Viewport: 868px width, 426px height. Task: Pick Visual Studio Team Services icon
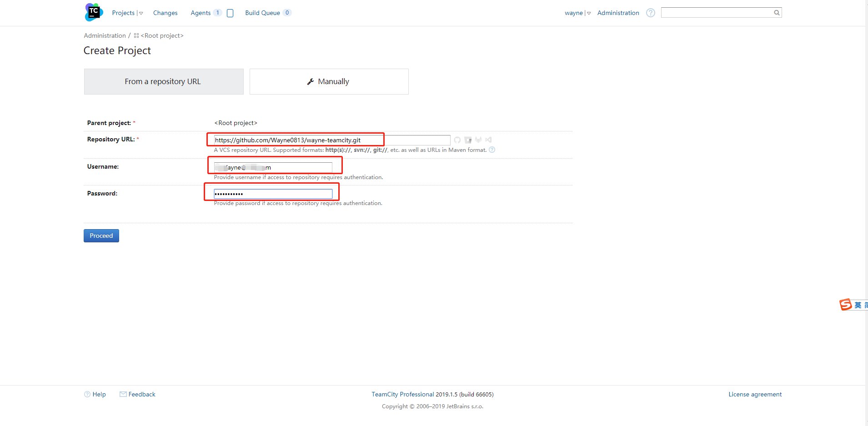(x=488, y=140)
